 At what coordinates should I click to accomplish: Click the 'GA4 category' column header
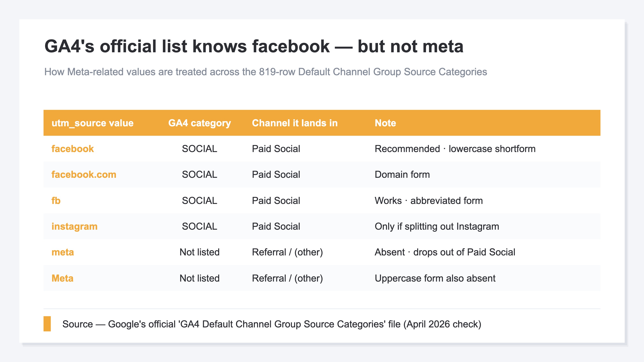pyautogui.click(x=199, y=123)
